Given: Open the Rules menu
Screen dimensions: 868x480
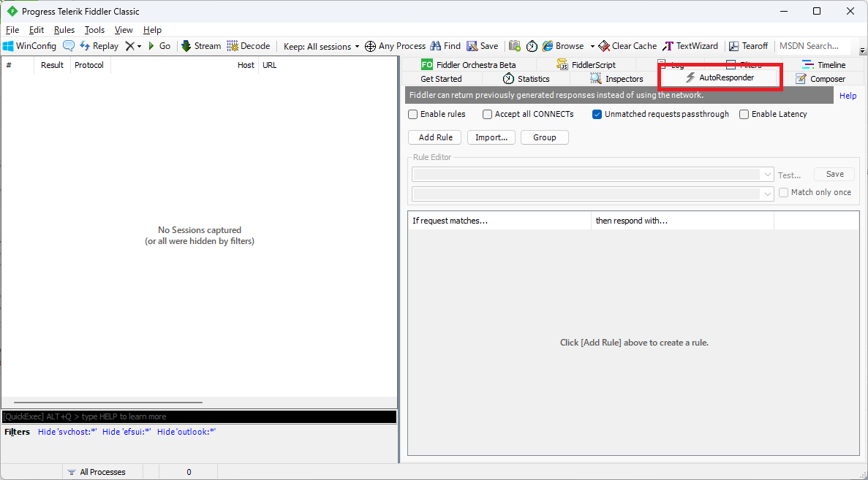Looking at the screenshot, I should click(x=64, y=30).
